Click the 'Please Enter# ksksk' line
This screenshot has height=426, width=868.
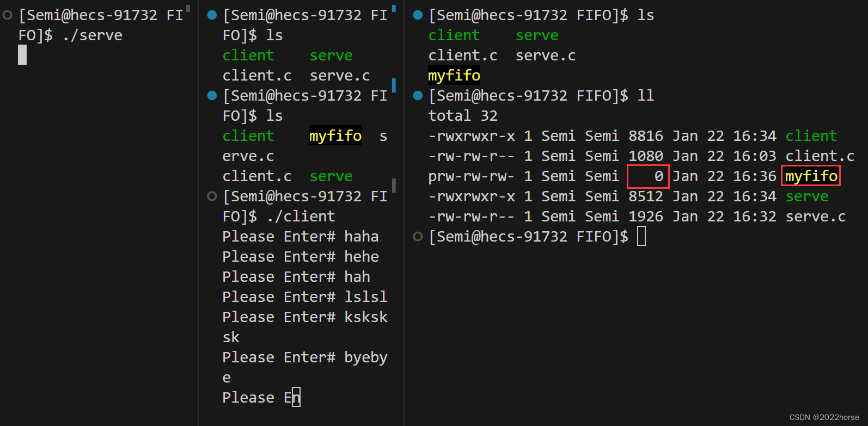[305, 317]
